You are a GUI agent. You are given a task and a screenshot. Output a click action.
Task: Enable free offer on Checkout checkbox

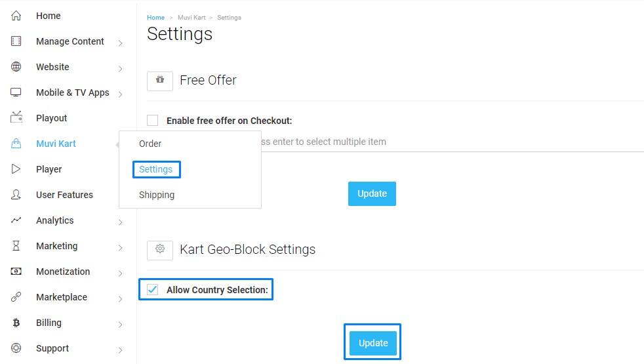[152, 121]
